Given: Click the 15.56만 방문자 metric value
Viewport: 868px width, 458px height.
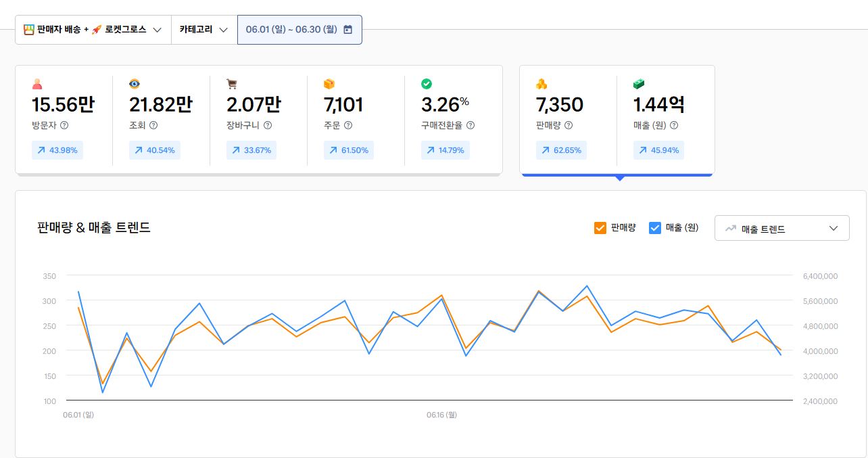Looking at the screenshot, I should click(x=63, y=105).
